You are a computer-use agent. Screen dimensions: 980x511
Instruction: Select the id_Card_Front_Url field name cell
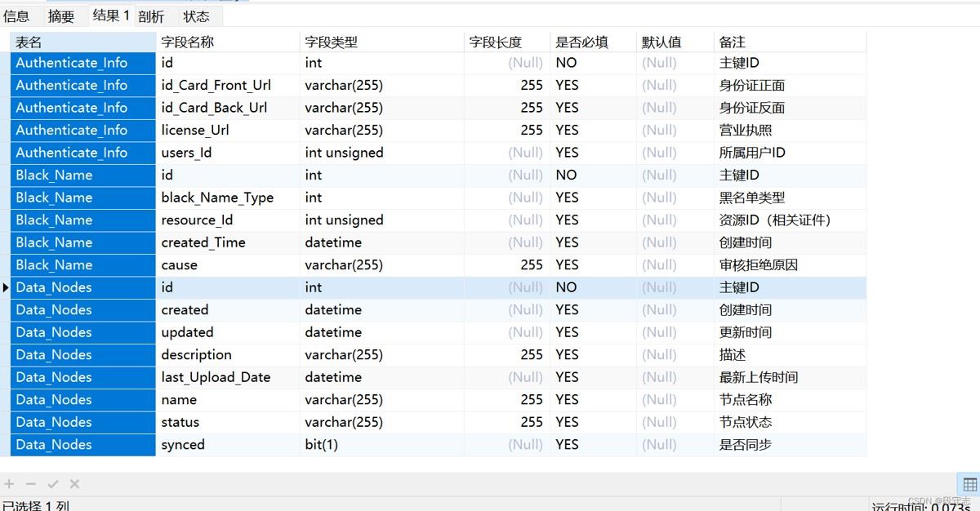click(216, 85)
